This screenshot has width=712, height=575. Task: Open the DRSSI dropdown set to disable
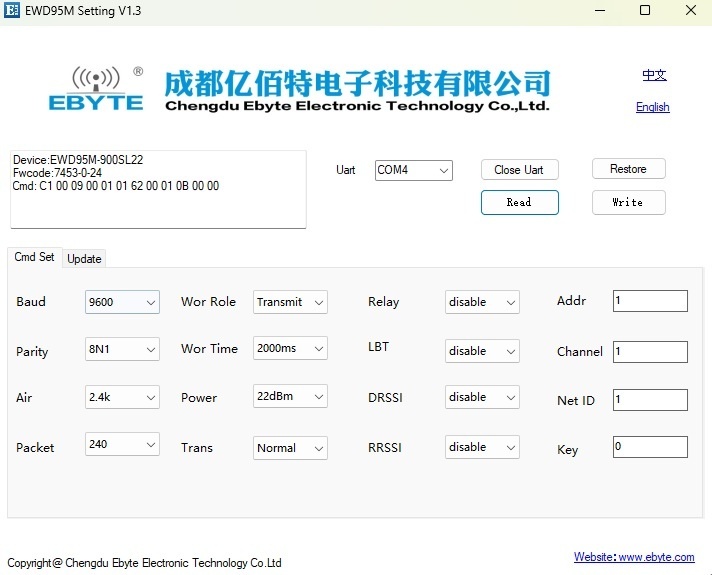pyautogui.click(x=482, y=397)
